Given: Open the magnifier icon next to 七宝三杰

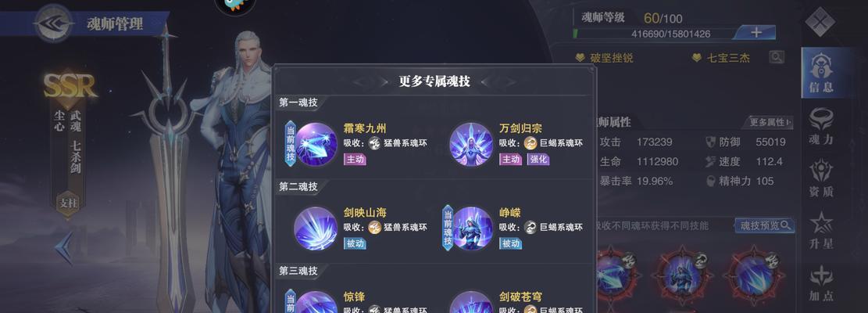Looking at the screenshot, I should click(777, 57).
